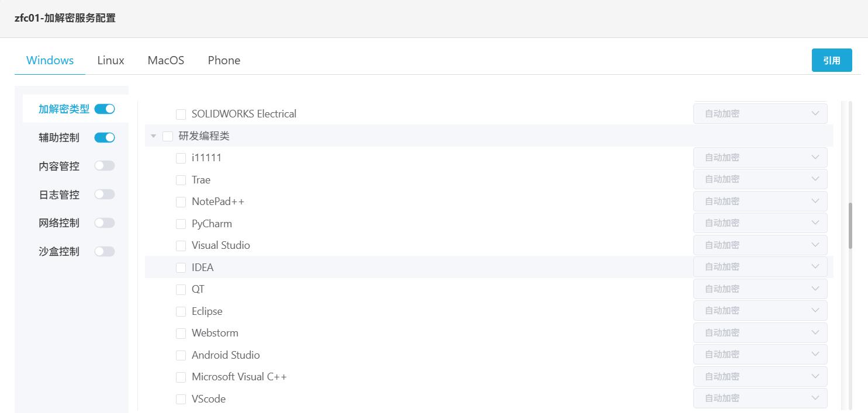Click the 引用 button
The width and height of the screenshot is (868, 413).
click(831, 60)
